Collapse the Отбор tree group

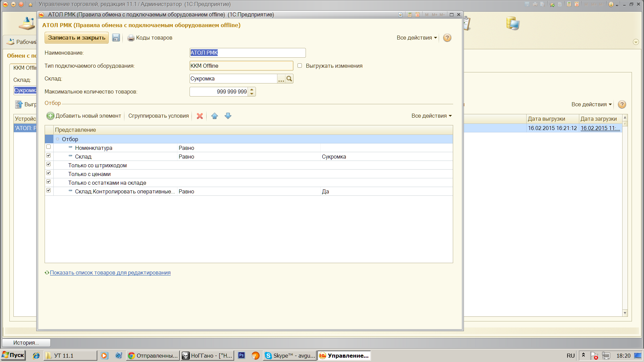point(57,139)
